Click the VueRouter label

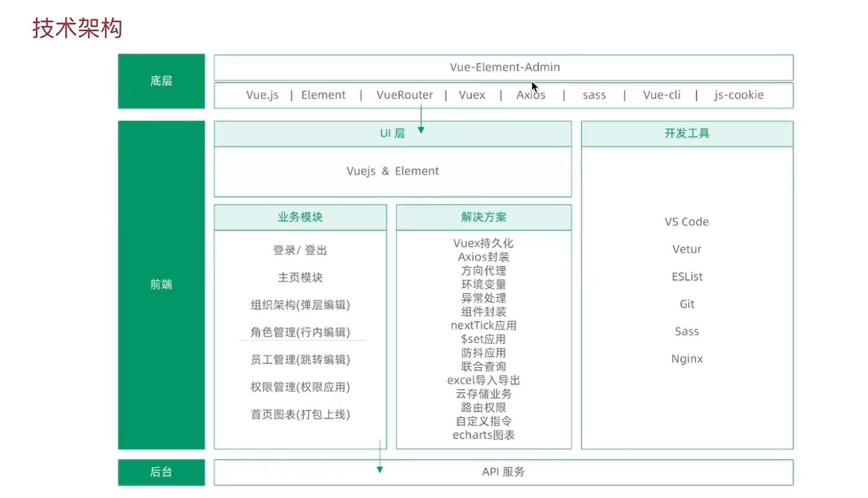coord(404,95)
